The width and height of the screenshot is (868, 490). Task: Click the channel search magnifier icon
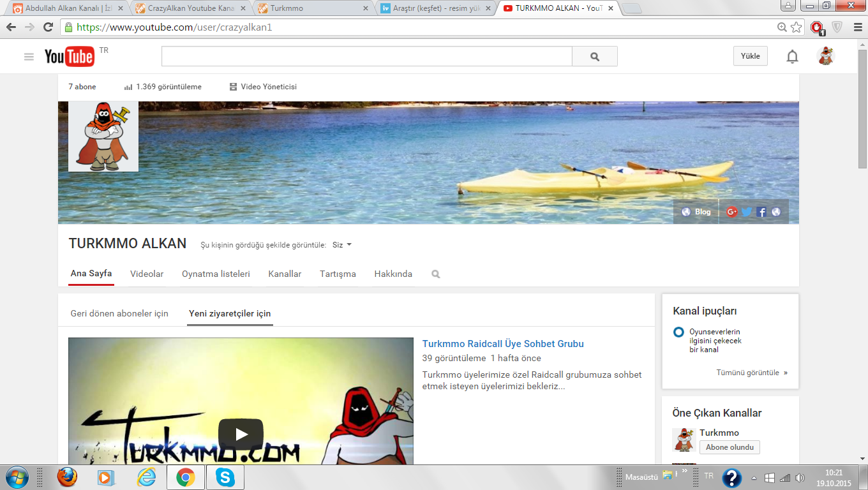click(436, 274)
